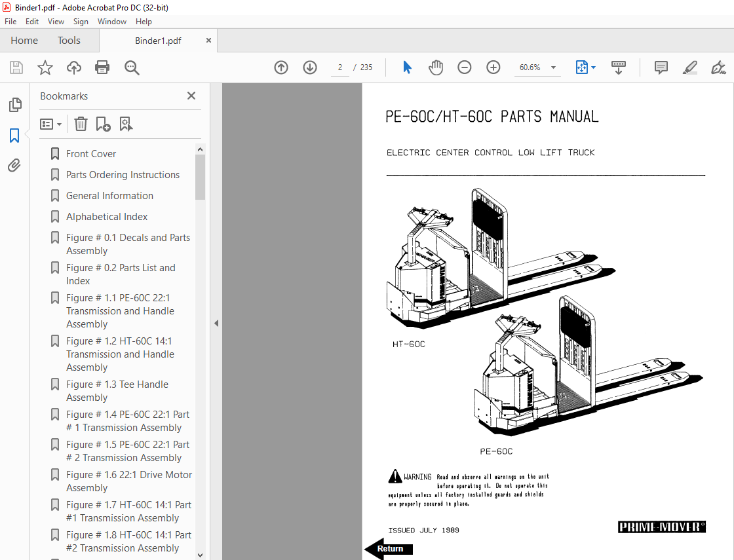This screenshot has width=734, height=560.
Task: Click bookmarks scrollbar up arrow
Action: pyautogui.click(x=201, y=149)
